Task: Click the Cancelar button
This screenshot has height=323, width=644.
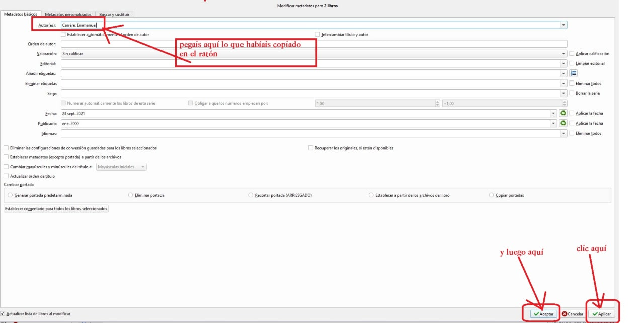Action: pyautogui.click(x=573, y=314)
